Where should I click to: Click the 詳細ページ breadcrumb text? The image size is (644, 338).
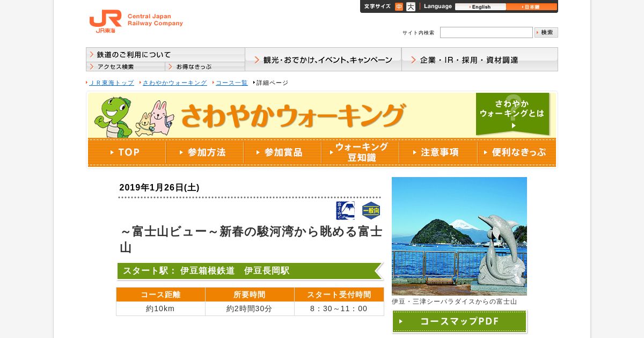[x=272, y=83]
